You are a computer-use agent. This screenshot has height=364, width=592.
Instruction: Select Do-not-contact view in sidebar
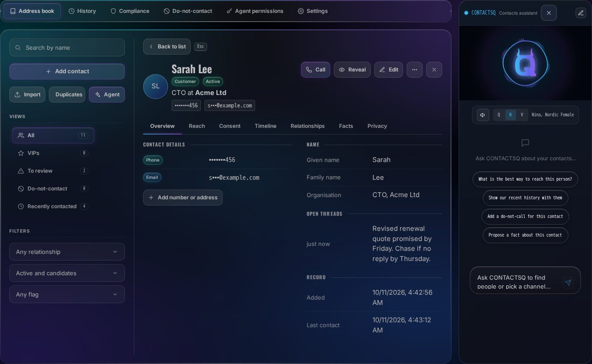pos(53,189)
